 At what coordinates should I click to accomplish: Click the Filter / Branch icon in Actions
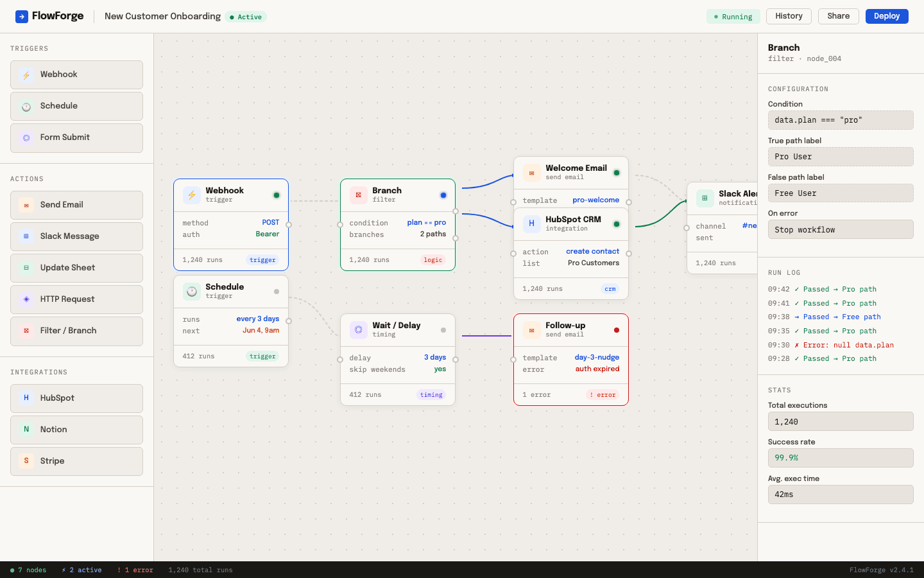pos(26,331)
